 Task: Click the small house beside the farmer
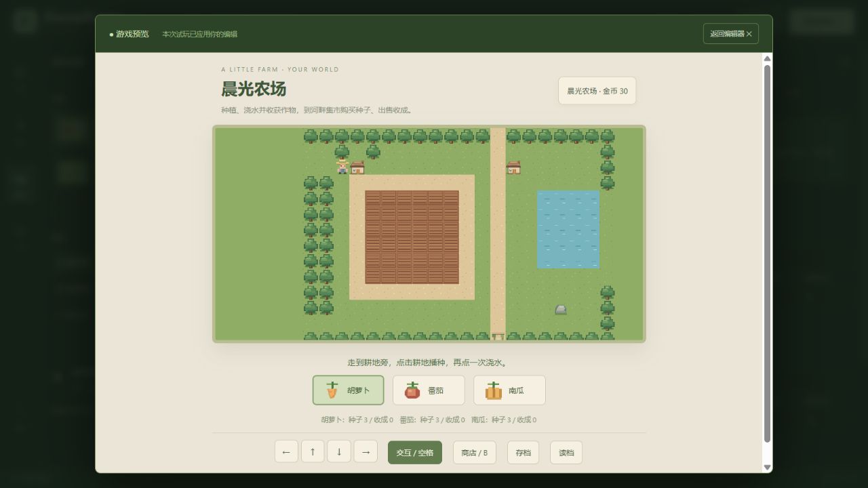357,167
